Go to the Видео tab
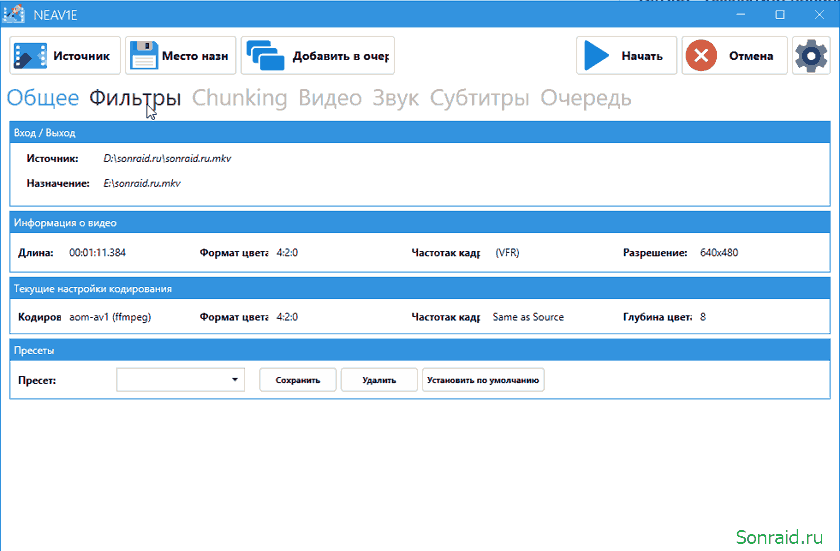The image size is (840, 551). 330,98
